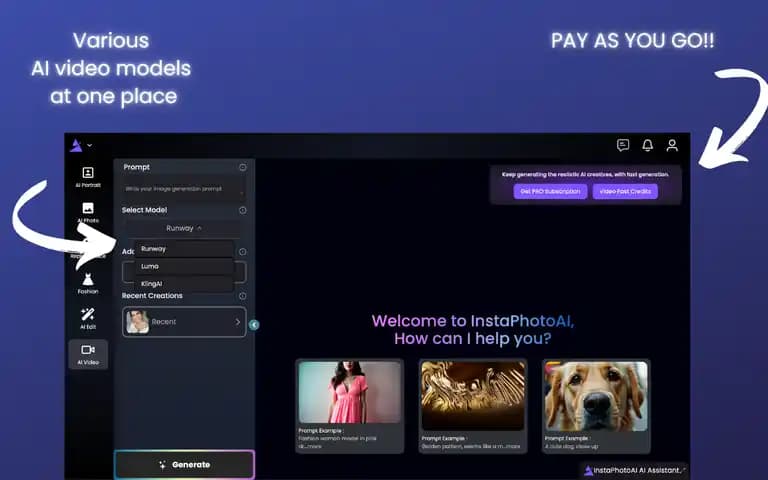Open the AI Video sidebar tool
This screenshot has height=480, width=768.
coord(88,354)
